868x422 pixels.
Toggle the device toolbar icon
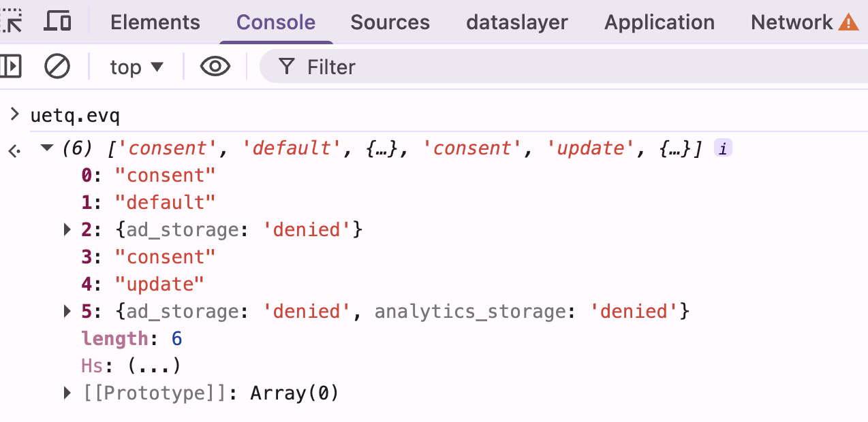point(58,22)
